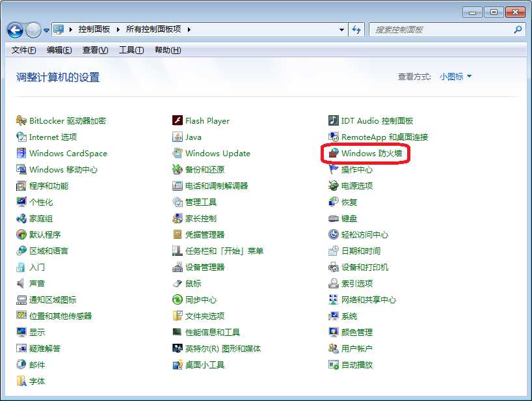Click the 恢复 icon
Viewport: 532px width, 401px height.
click(x=334, y=202)
